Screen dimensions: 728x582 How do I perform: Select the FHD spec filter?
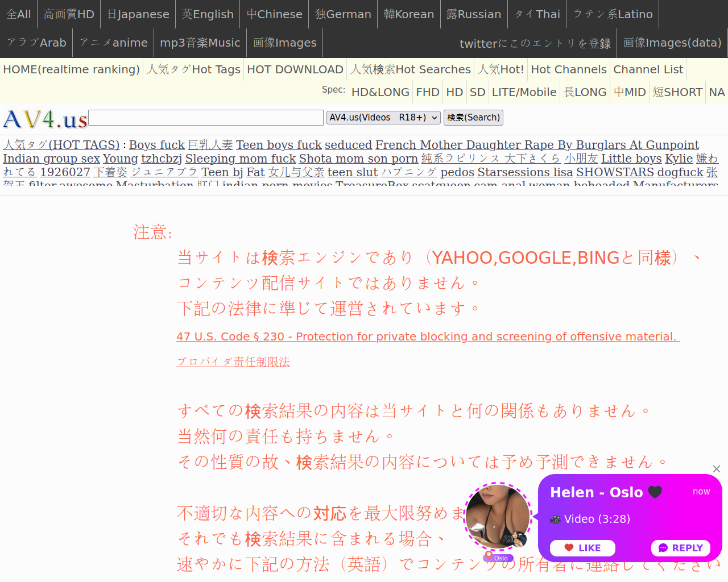coord(427,92)
